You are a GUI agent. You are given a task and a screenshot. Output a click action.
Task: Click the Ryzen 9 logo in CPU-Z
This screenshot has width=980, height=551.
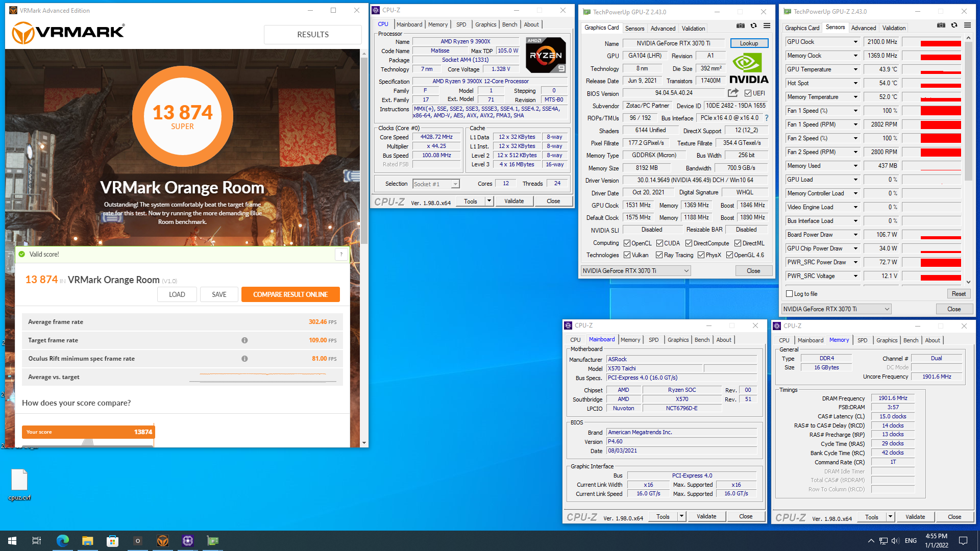(546, 55)
